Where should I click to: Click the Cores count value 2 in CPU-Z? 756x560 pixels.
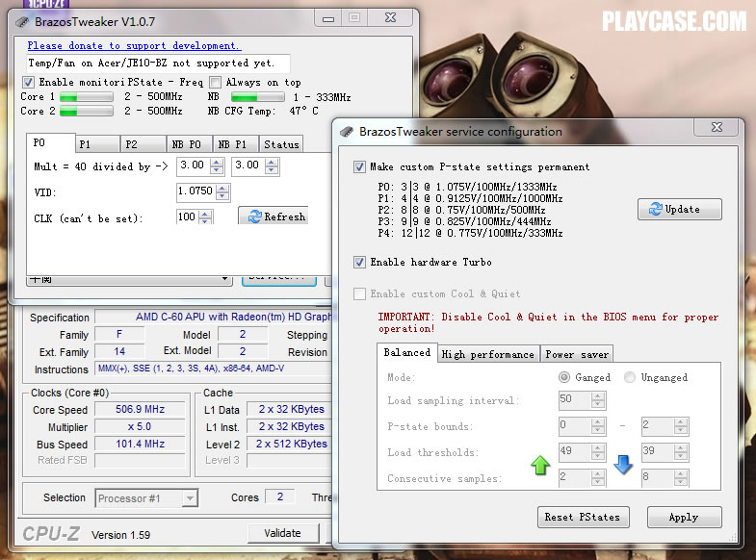[x=280, y=496]
